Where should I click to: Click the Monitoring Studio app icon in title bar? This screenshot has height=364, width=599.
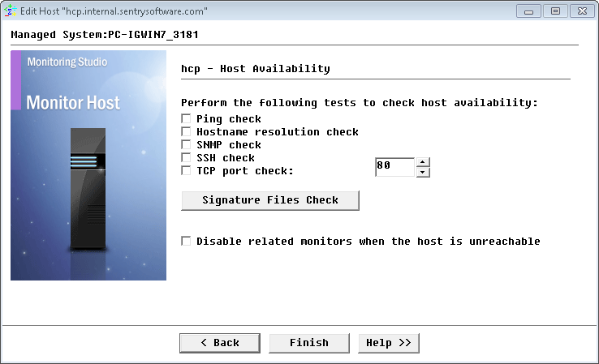tap(10, 11)
